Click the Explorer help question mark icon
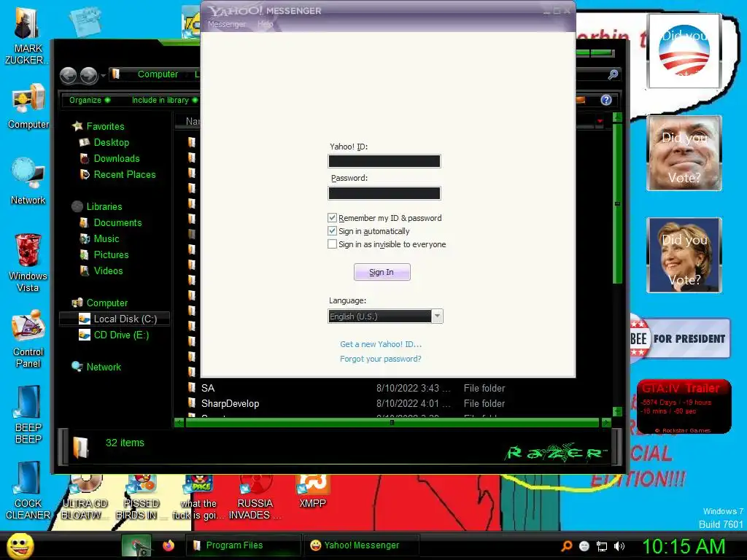This screenshot has height=560, width=747. (x=606, y=100)
